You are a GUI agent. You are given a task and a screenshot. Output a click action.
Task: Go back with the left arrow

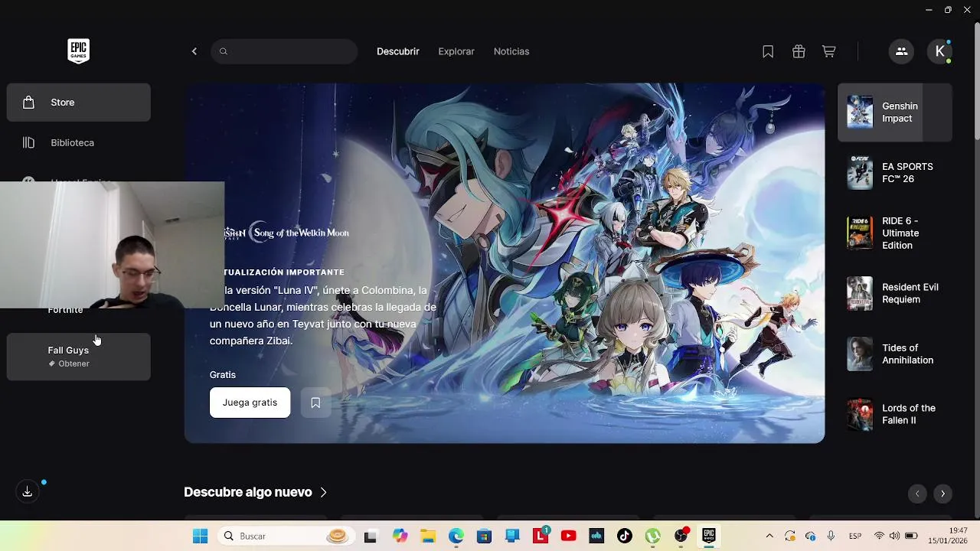pos(194,51)
